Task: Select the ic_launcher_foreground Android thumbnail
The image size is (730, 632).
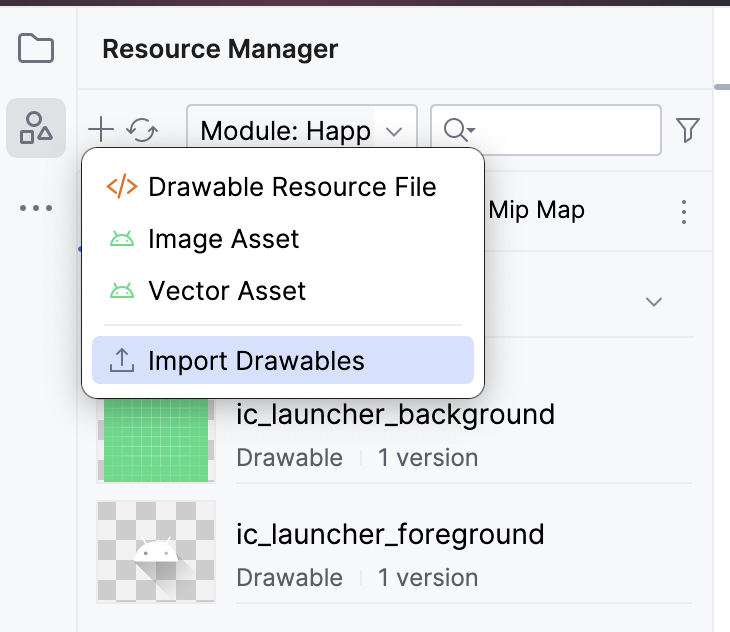Action: click(156, 552)
